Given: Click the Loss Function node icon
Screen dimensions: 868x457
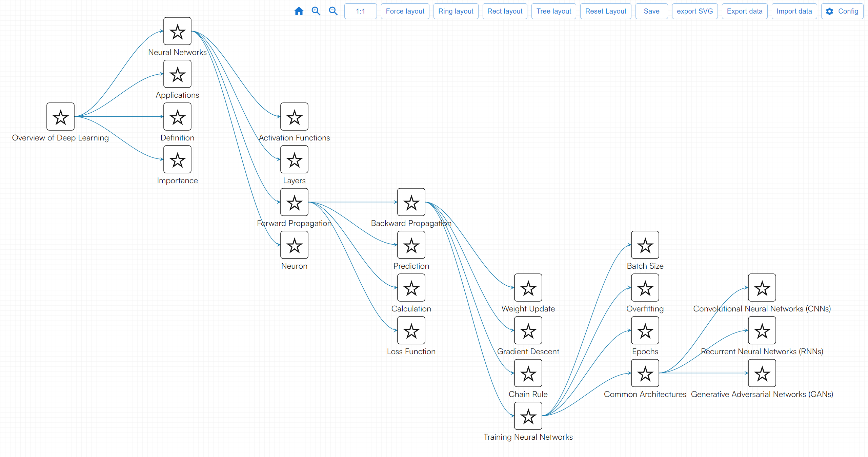Looking at the screenshot, I should 411,330.
